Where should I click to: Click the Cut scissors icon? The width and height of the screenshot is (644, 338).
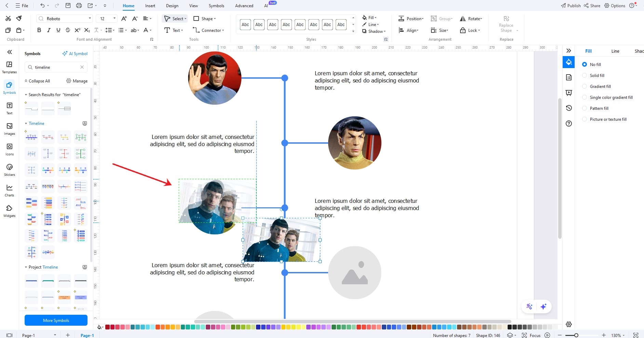tap(8, 18)
